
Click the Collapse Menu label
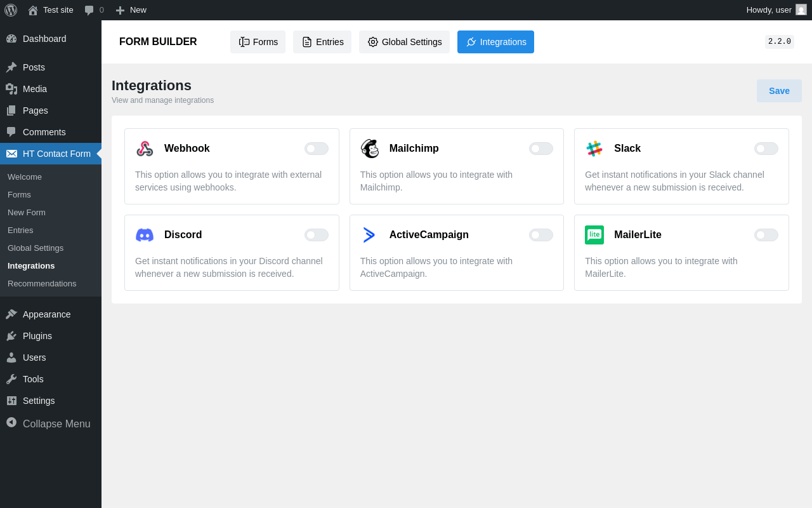tap(56, 424)
